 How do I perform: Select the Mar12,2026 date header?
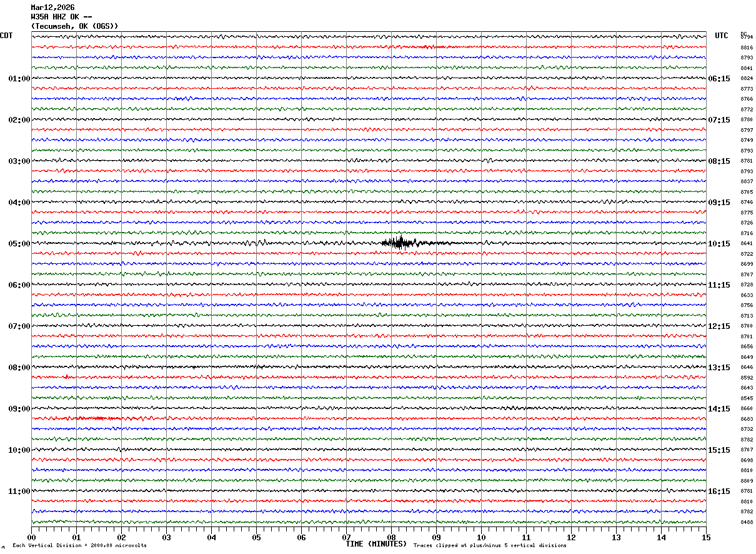(52, 8)
